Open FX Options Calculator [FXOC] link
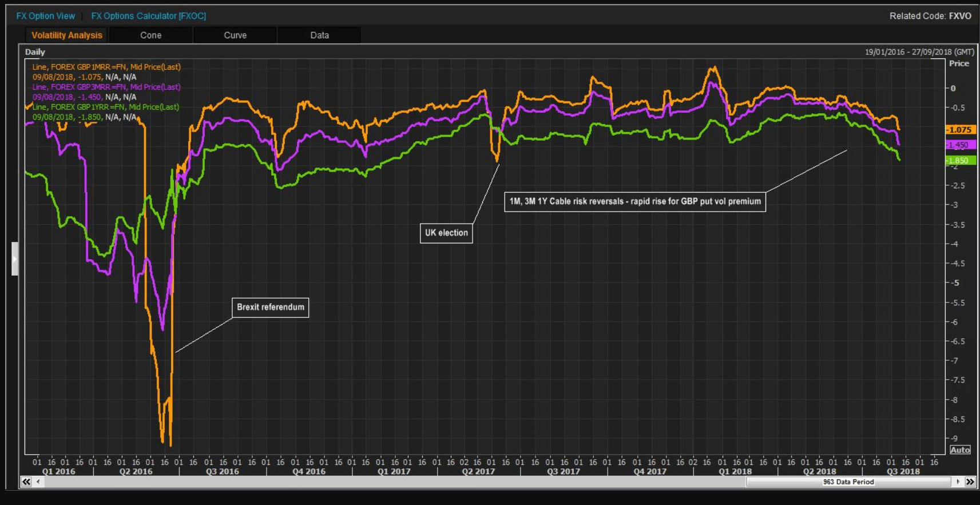The image size is (980, 505). pos(148,16)
